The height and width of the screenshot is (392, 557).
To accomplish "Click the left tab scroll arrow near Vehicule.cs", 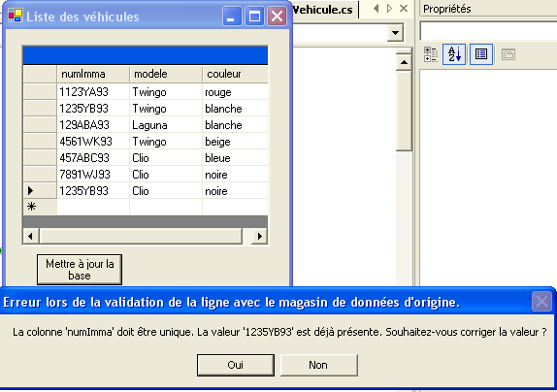I will (x=377, y=8).
